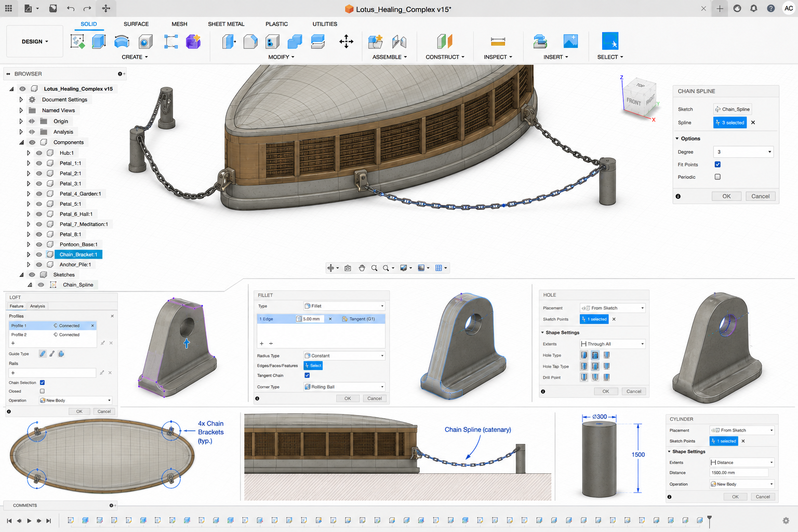This screenshot has width=798, height=532.
Task: Cancel the Hole dialog
Action: click(634, 391)
